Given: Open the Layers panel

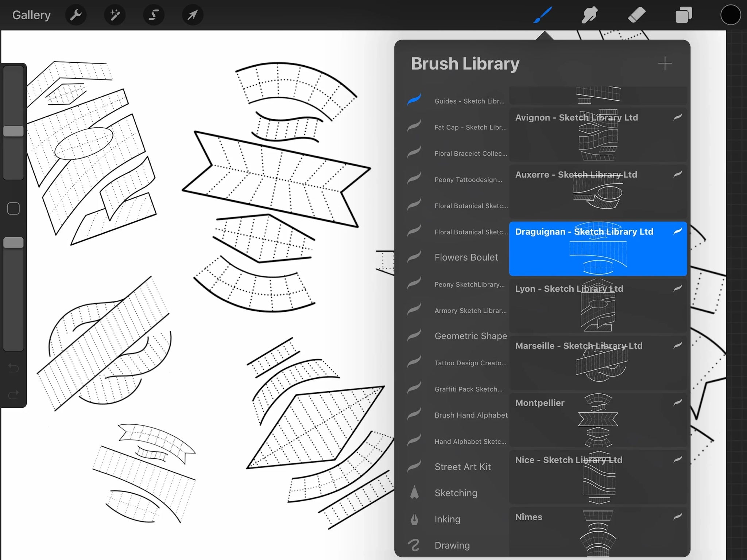Looking at the screenshot, I should [x=684, y=15].
